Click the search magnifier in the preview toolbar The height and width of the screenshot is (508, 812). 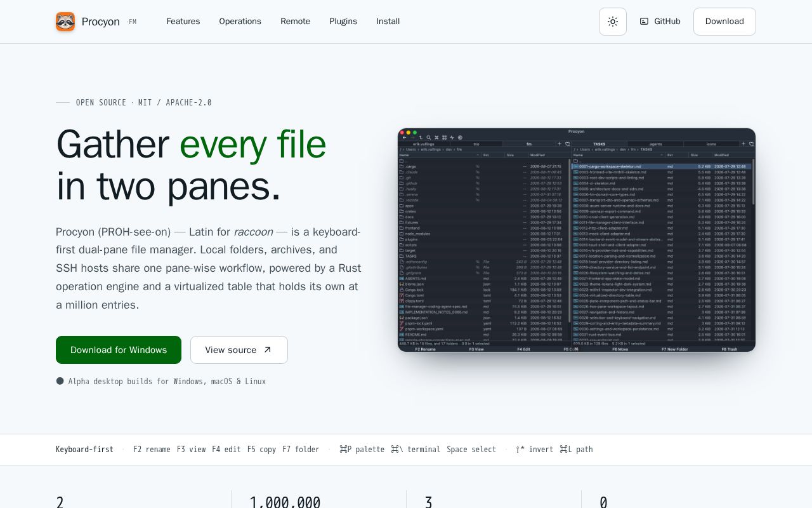[x=429, y=138]
